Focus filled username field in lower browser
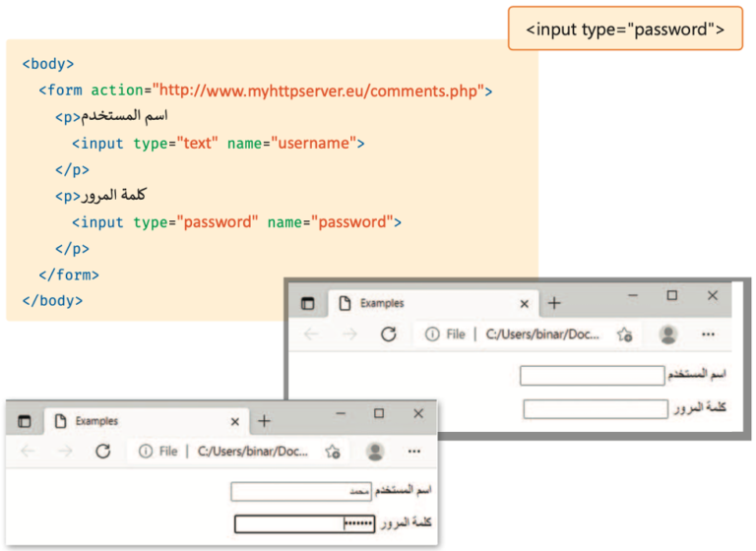The height and width of the screenshot is (551, 756). (301, 491)
